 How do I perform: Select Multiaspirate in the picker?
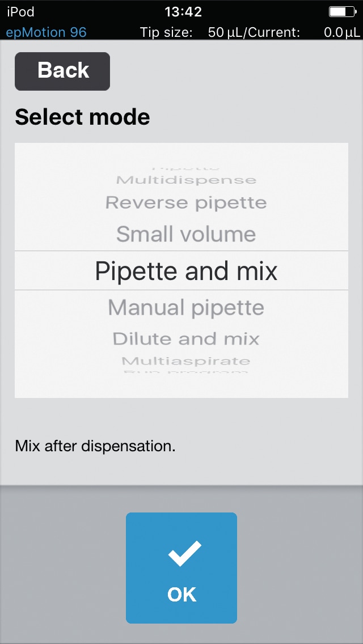coord(186,361)
